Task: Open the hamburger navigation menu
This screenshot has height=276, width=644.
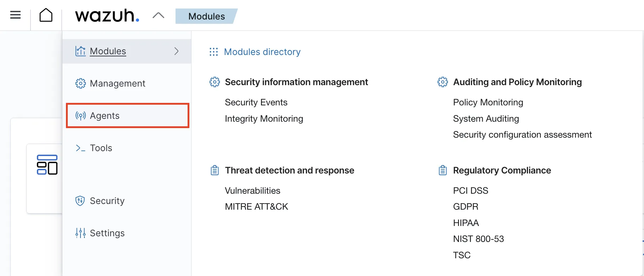Action: pyautogui.click(x=15, y=15)
